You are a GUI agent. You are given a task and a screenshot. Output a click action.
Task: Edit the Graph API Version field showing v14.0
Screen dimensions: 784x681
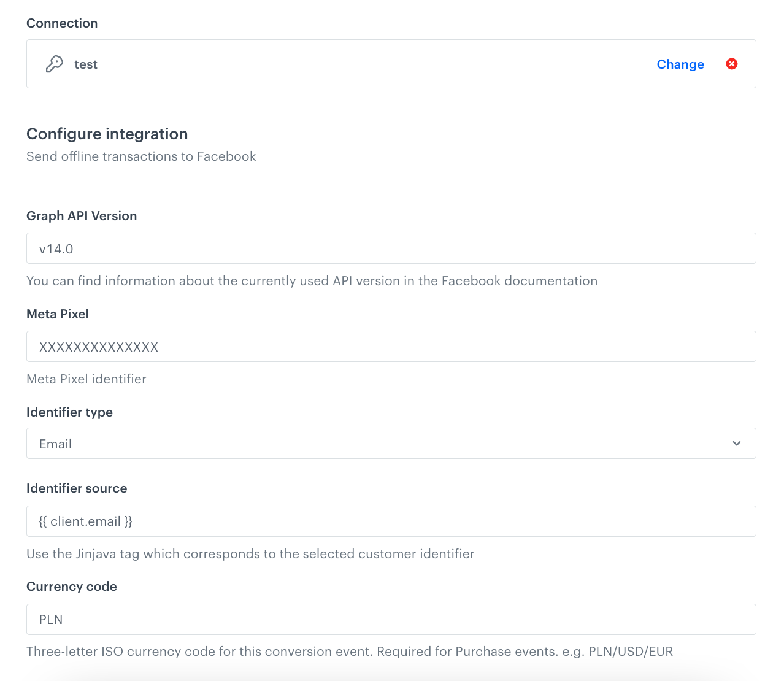(x=391, y=248)
